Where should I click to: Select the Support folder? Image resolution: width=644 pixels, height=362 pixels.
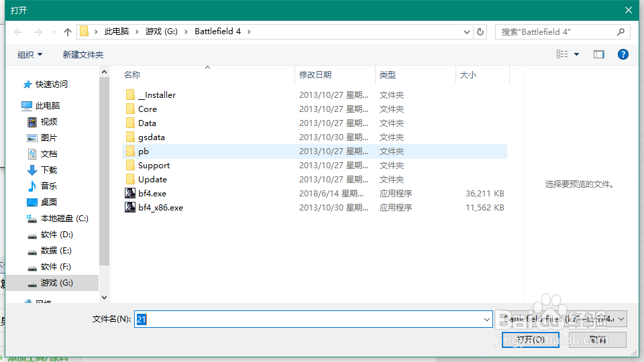click(x=154, y=166)
